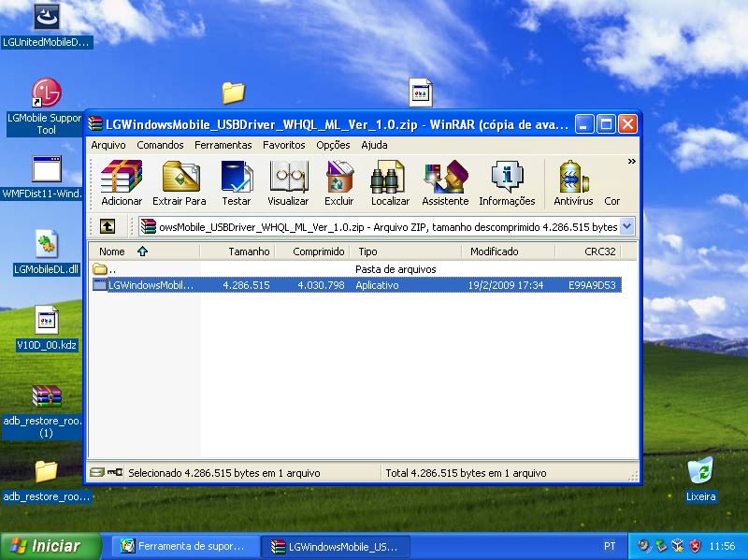This screenshot has height=560, width=748.
Task: Show archive Informações
Action: pyautogui.click(x=507, y=183)
